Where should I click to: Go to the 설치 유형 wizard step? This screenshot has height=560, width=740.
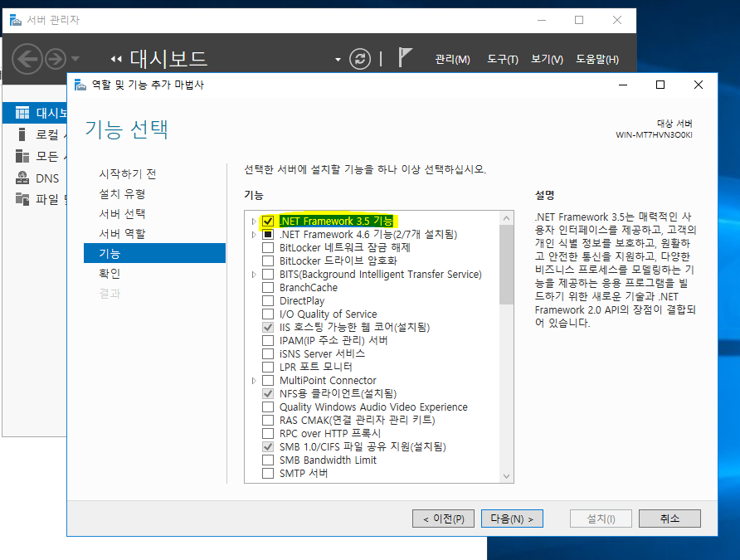(x=122, y=194)
